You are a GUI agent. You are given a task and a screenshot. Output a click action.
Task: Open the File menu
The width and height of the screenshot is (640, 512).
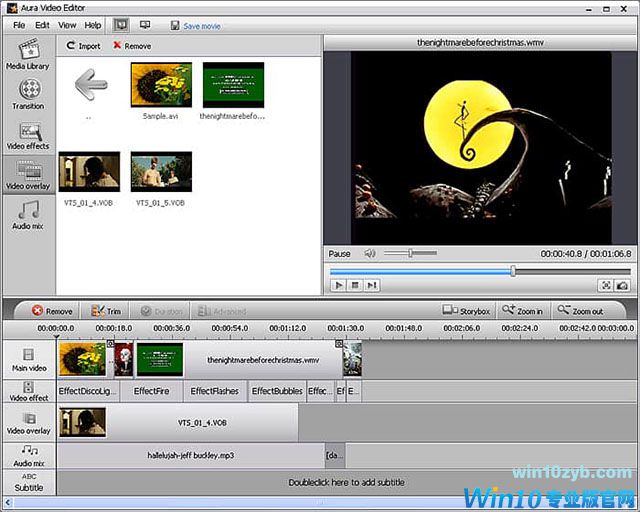[19, 25]
